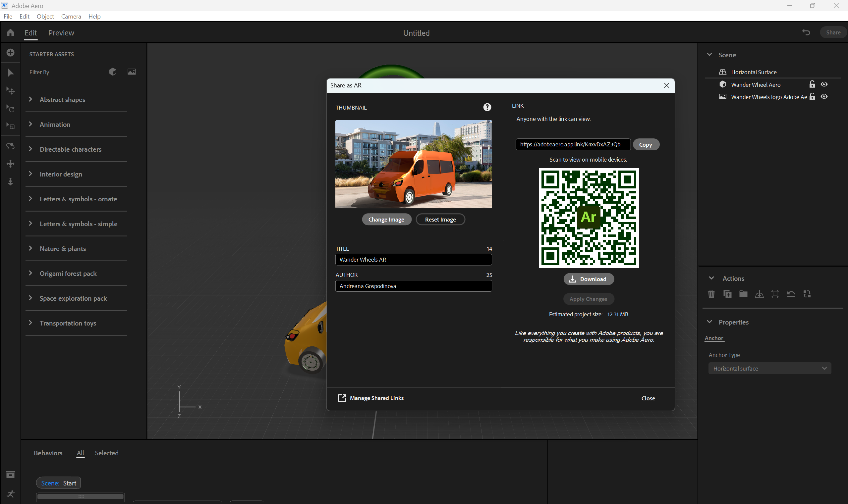
Task: Open the Anchor Type dropdown
Action: [x=770, y=369]
